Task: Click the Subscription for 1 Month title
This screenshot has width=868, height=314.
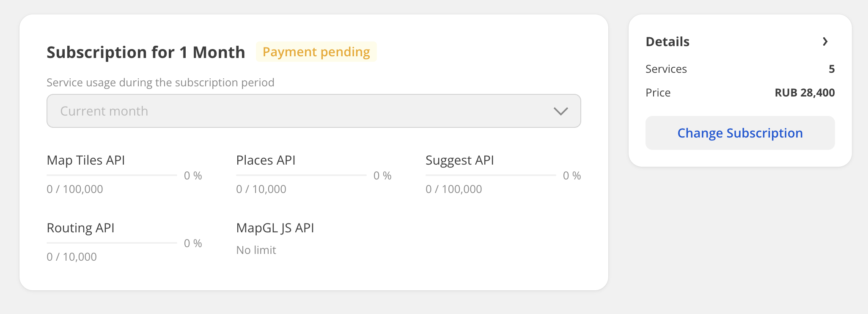Action: pos(146,52)
